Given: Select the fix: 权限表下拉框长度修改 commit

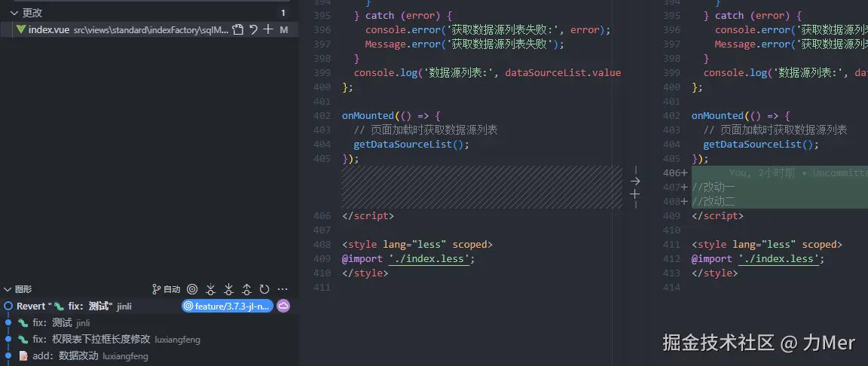Looking at the screenshot, I should tap(90, 340).
